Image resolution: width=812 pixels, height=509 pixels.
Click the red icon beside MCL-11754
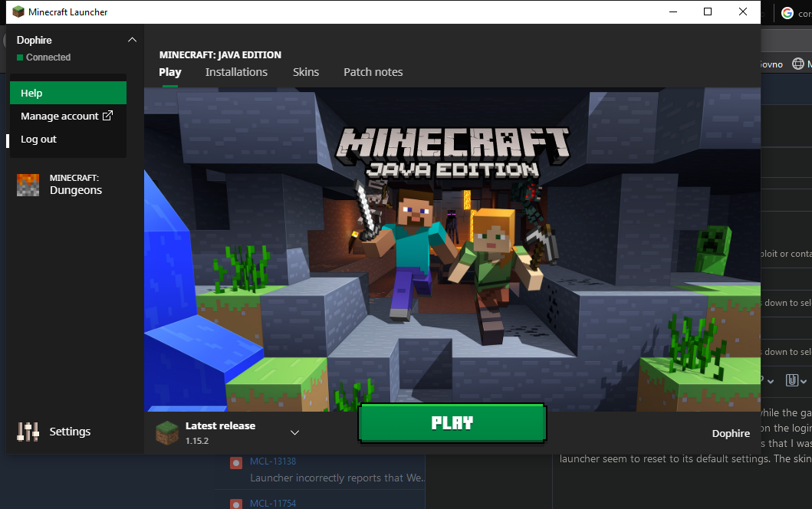(236, 504)
